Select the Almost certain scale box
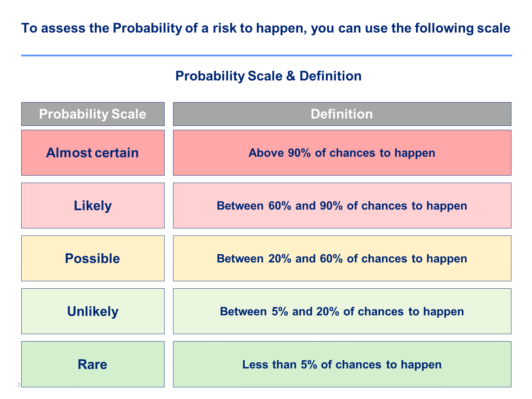The height and width of the screenshot is (399, 532). pos(93,153)
